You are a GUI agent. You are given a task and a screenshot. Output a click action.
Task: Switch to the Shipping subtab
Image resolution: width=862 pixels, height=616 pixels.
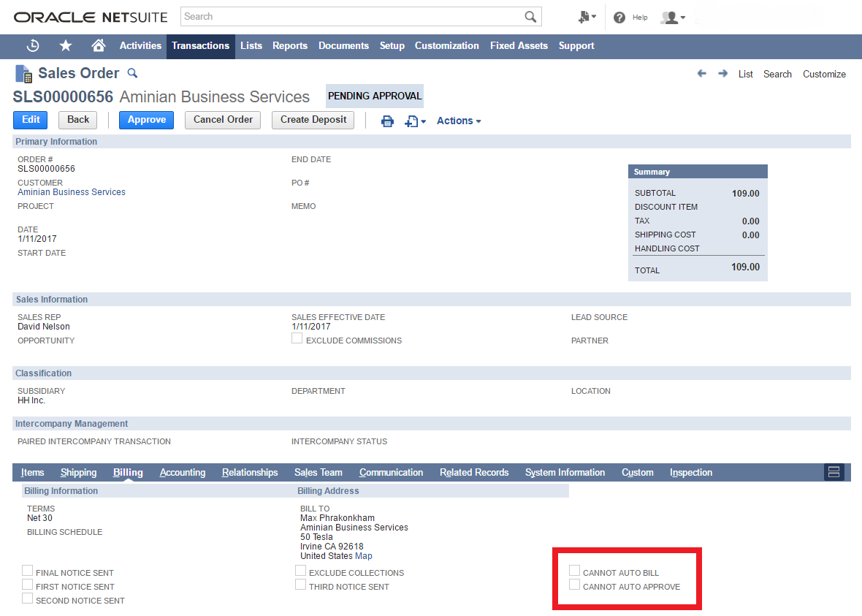tap(79, 473)
